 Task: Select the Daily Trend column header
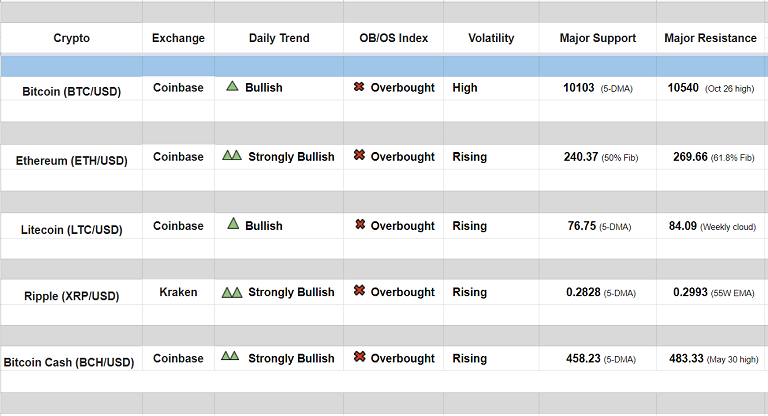(x=279, y=38)
